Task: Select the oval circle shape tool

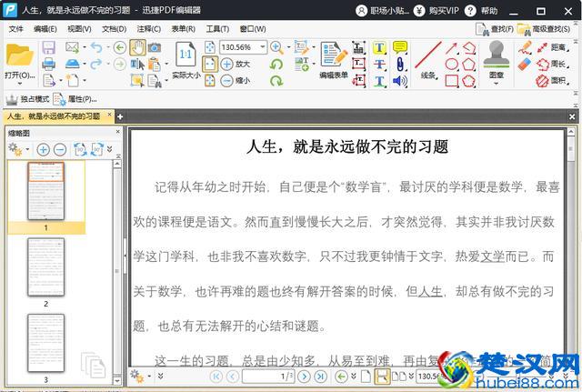Action: 451,64
